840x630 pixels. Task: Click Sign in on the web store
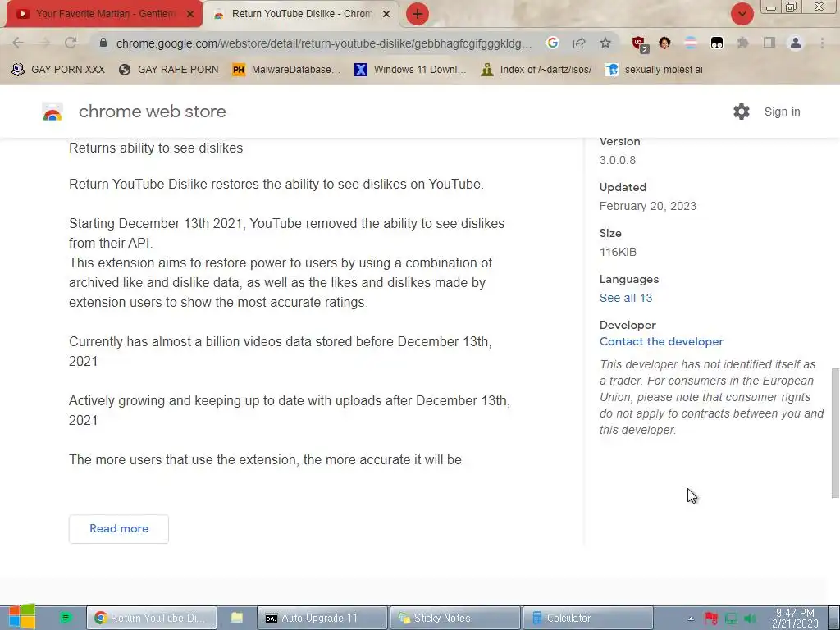point(782,112)
